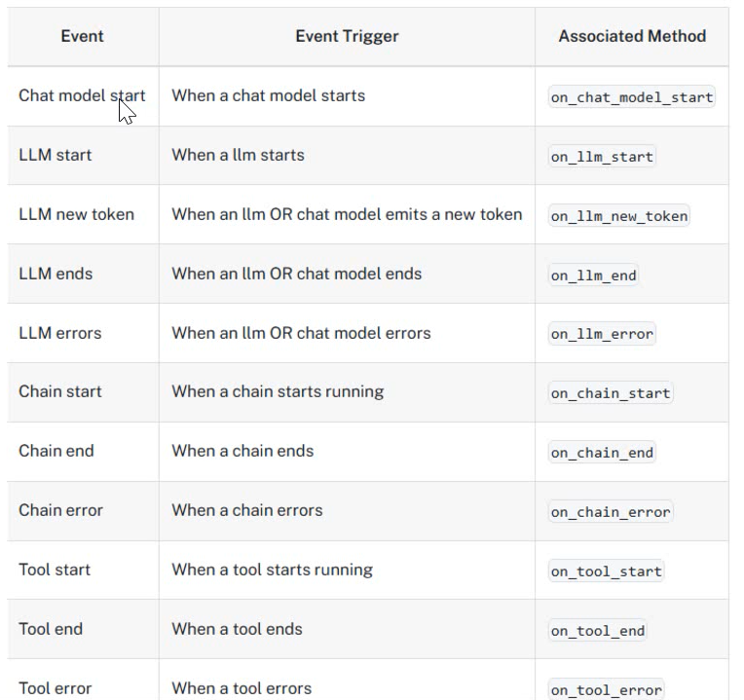
Task: Click the Associated Method column header
Action: [x=632, y=36]
